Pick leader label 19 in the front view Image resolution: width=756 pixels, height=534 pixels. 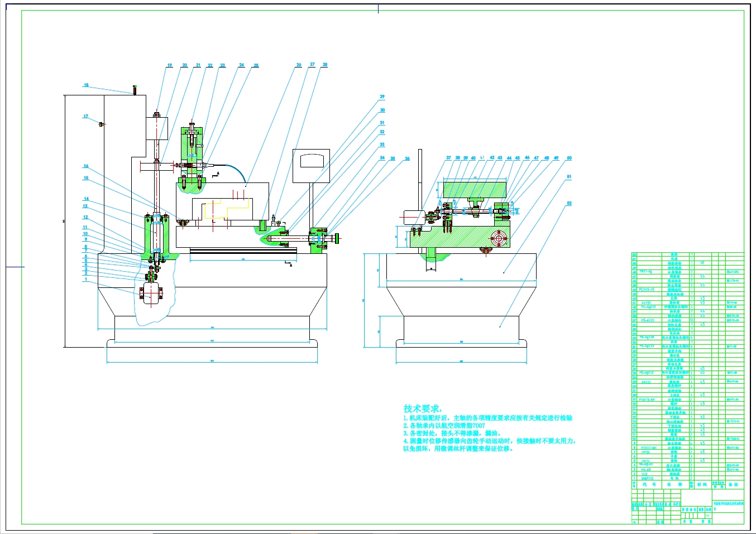pos(170,65)
